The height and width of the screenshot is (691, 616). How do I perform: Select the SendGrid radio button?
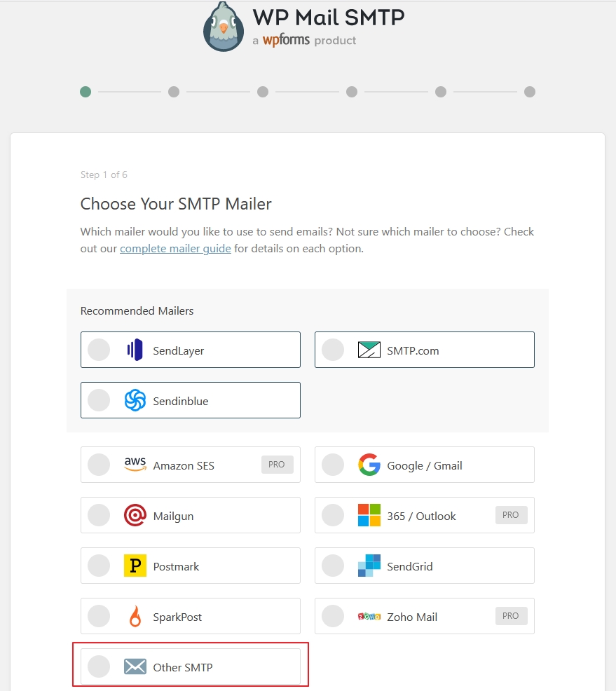tap(333, 566)
